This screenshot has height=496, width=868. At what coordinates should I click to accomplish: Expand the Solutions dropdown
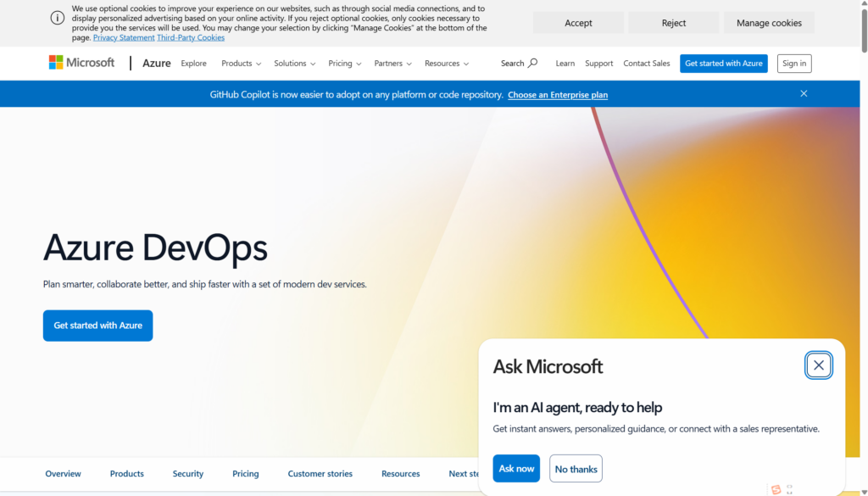(294, 63)
